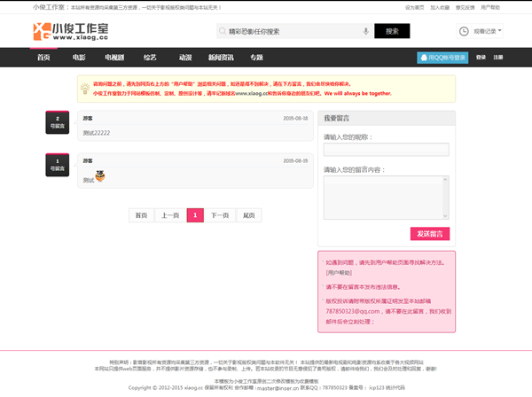Click the 787850323@qq.com email text
Screen dimensions: 532x397
[353, 311]
